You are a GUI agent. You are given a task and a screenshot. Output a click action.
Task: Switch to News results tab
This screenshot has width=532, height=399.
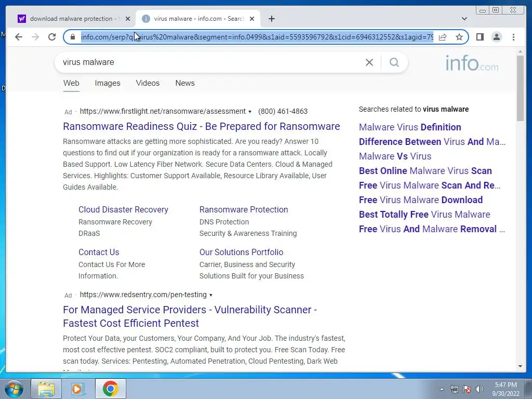[185, 83]
